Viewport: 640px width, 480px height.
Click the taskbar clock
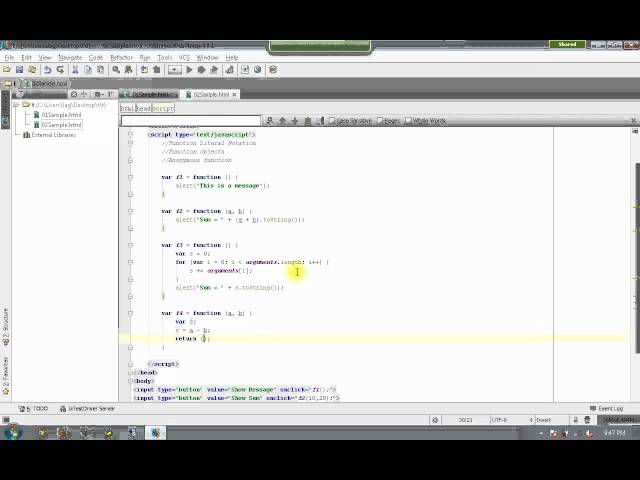[614, 432]
